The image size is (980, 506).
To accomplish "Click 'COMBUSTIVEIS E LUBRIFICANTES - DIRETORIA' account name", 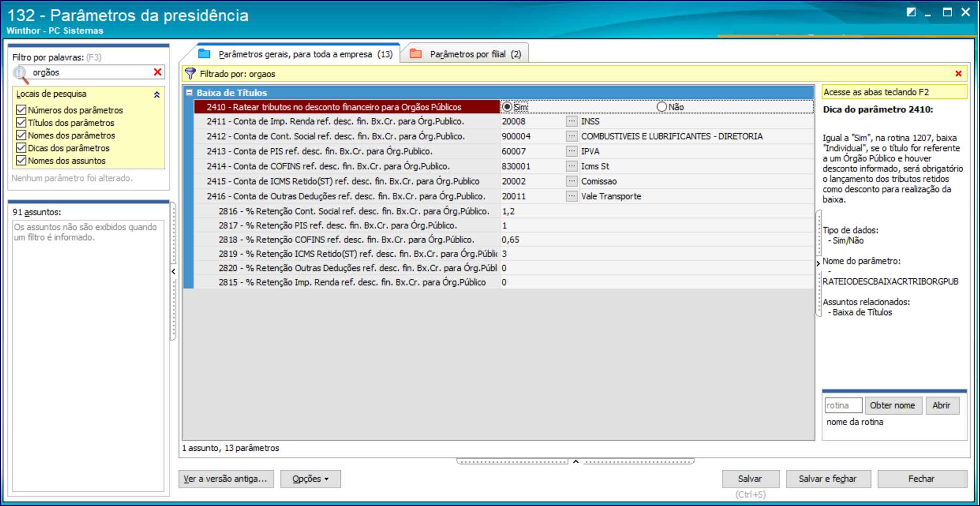I will pyautogui.click(x=672, y=136).
